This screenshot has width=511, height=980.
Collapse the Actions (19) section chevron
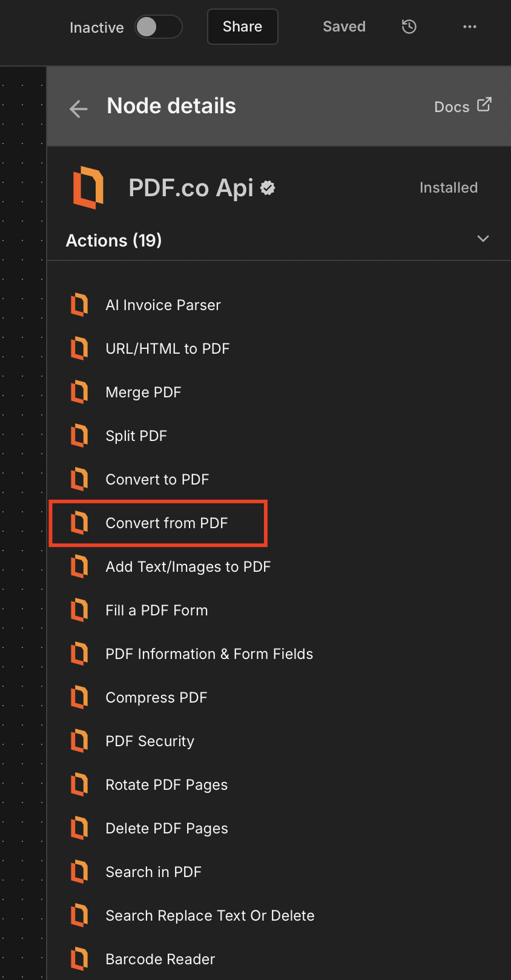(x=483, y=239)
